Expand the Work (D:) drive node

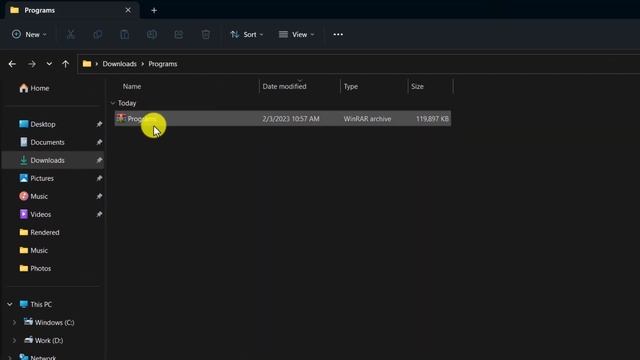(14, 340)
